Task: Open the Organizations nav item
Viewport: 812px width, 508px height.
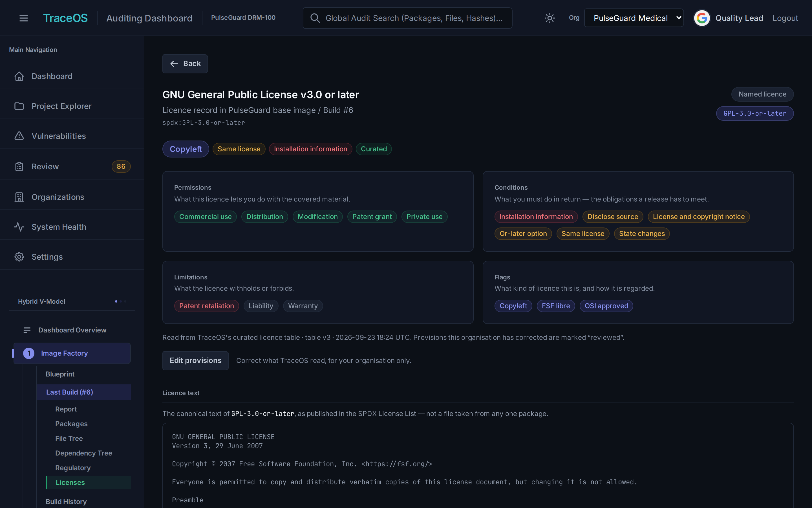Action: (x=72, y=197)
